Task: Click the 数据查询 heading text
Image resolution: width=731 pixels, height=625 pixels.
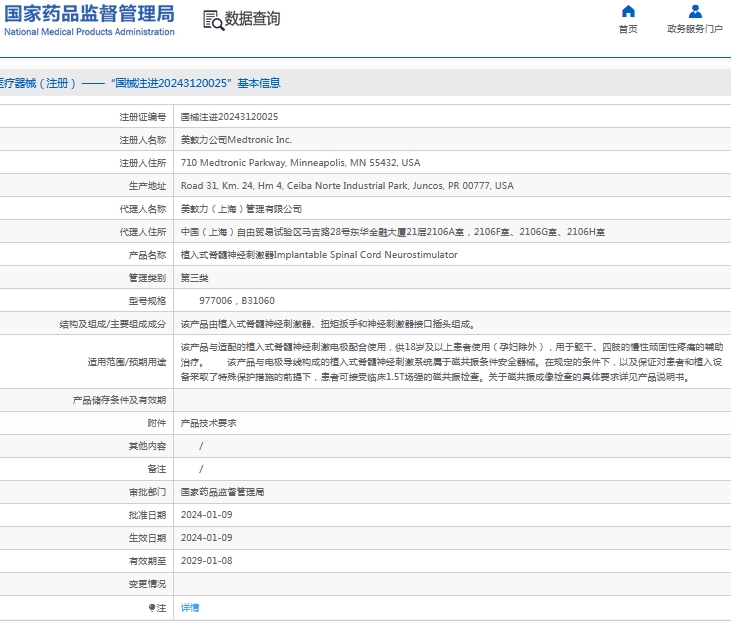Action: 252,19
